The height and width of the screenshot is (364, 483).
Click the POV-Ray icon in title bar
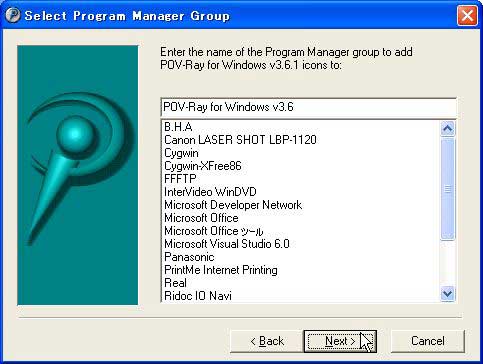13,15
